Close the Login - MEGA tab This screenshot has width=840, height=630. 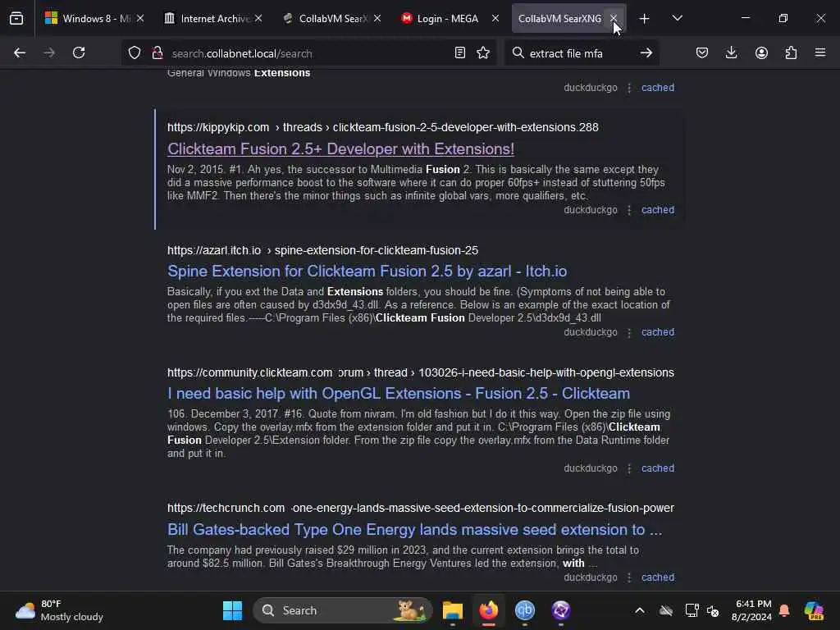(x=495, y=19)
